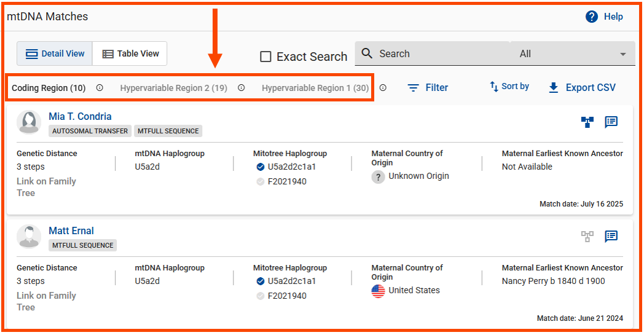This screenshot has height=335, width=644.
Task: Open Matt Ernal's profile name link
Action: pos(71,231)
